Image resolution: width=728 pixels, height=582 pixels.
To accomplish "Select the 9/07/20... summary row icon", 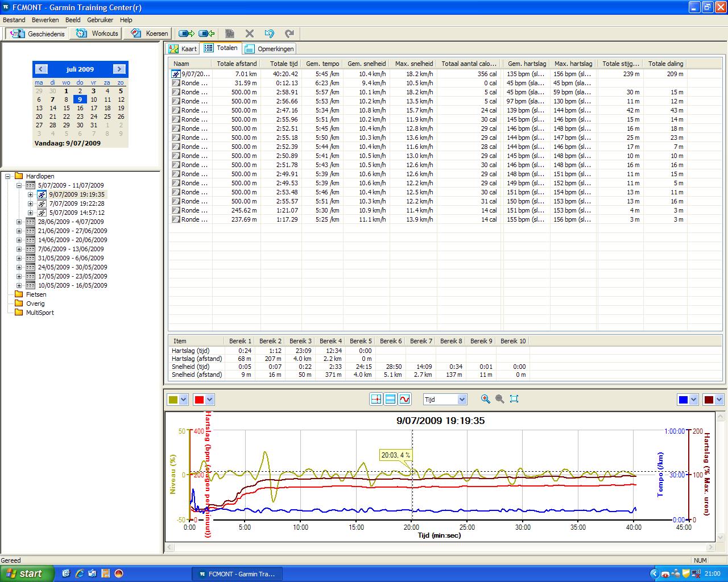I will (x=176, y=74).
